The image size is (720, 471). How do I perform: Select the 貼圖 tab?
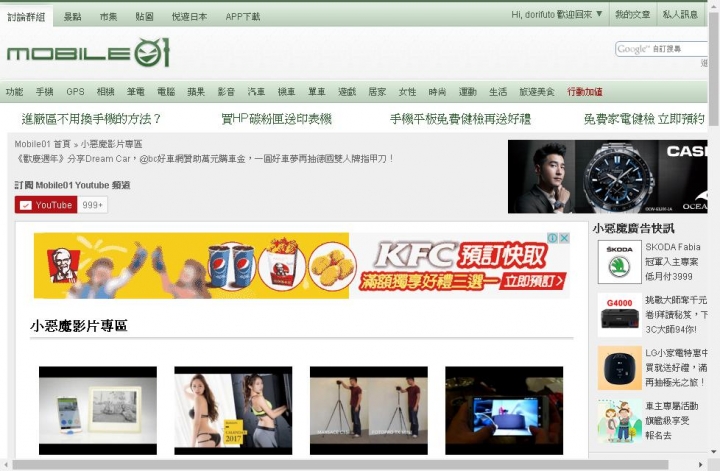(144, 17)
